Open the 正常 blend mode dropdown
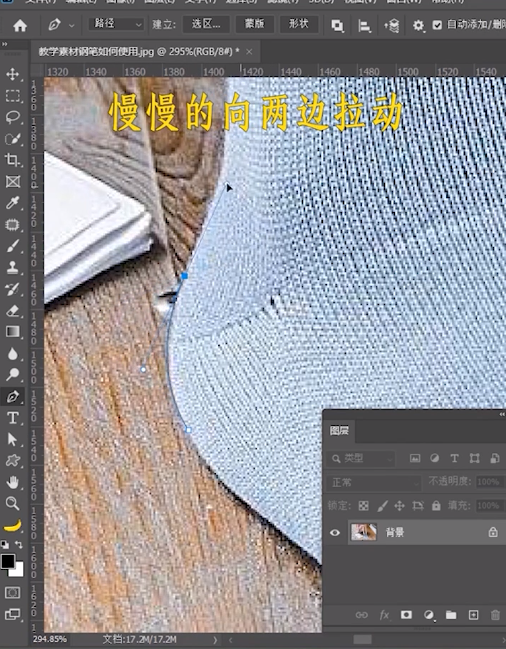506x649 pixels. click(374, 482)
